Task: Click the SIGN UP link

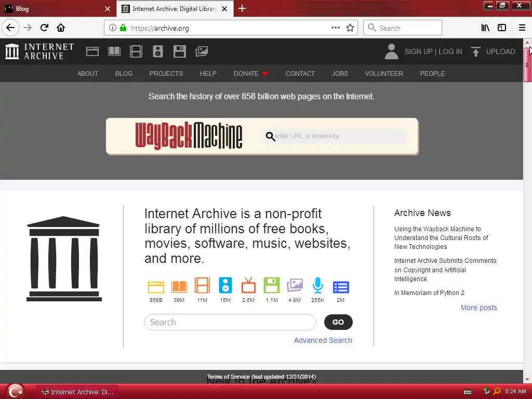Action: coord(418,51)
